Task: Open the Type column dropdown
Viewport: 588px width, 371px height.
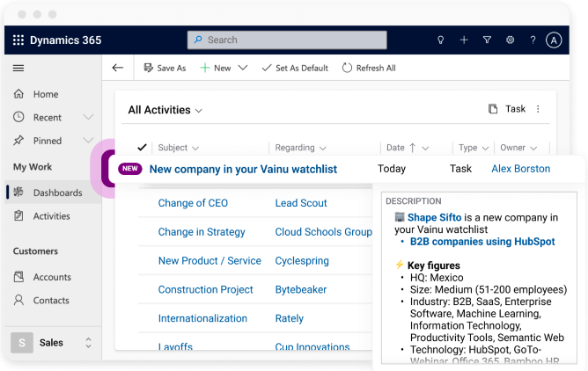Action: click(485, 149)
